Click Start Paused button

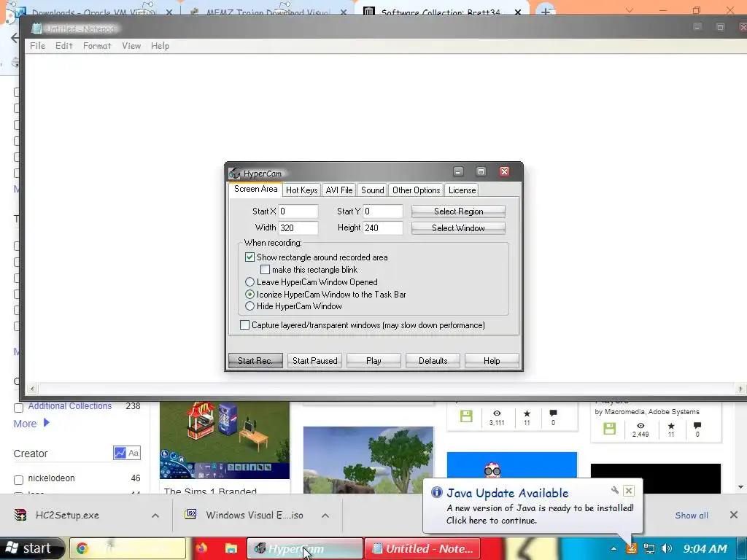pos(315,360)
